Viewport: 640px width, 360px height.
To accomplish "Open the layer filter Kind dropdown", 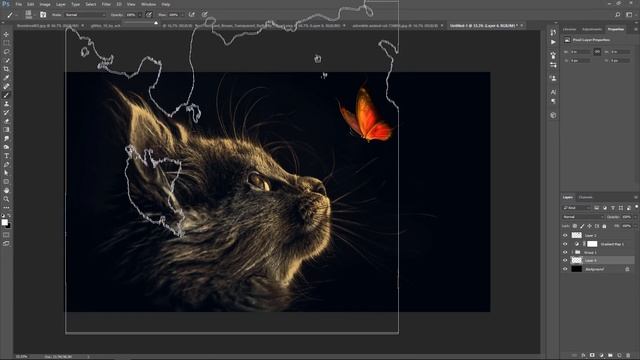I will [577, 208].
